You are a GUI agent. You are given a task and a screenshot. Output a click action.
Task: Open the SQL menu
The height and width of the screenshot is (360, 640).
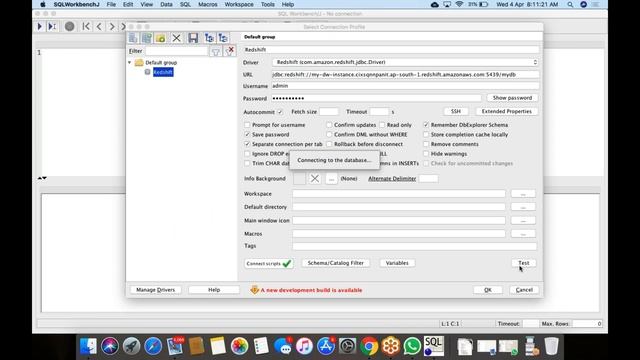tap(185, 4)
